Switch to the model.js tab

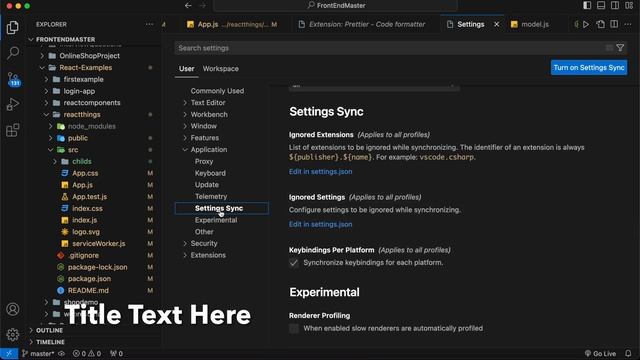535,24
